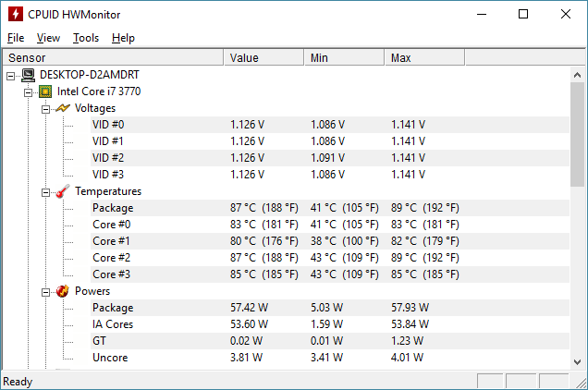
Task: Click the Min column header
Action: click(344, 57)
